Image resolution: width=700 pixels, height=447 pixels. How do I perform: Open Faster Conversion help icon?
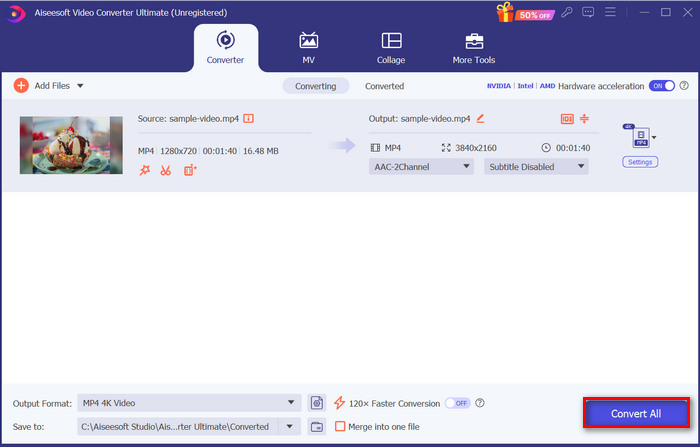point(480,403)
